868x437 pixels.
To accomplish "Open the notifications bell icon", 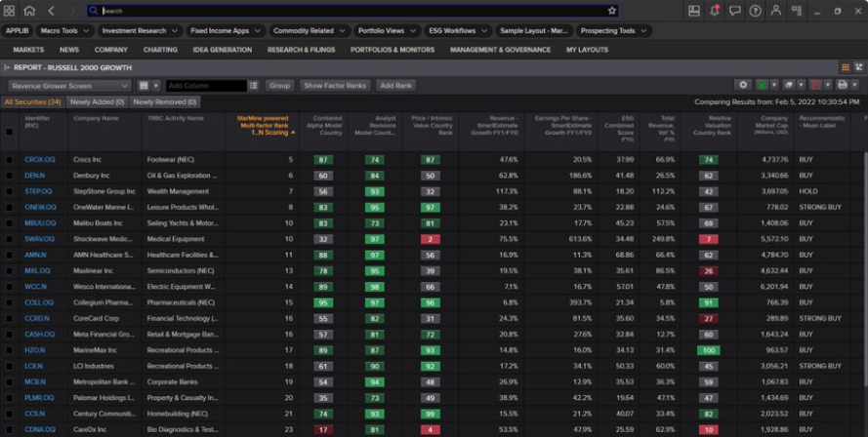I will tap(715, 11).
